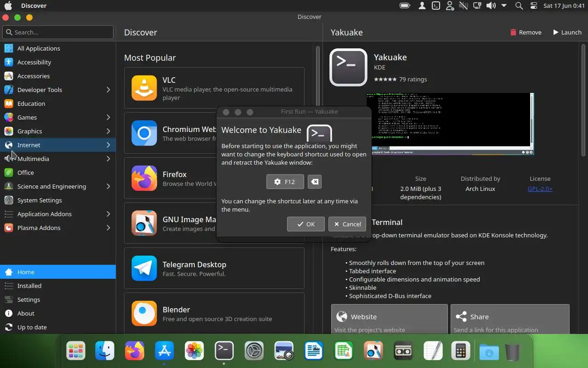Open the Telegram Desktop entry

point(214,268)
